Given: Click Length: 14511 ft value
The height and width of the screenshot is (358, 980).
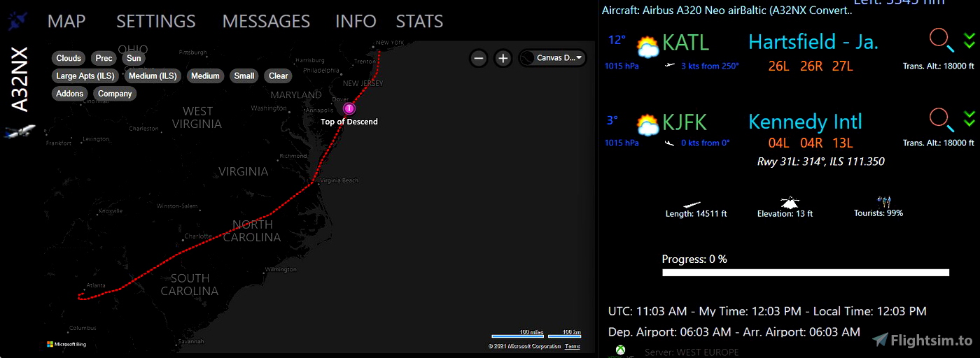Looking at the screenshot, I should click(696, 214).
